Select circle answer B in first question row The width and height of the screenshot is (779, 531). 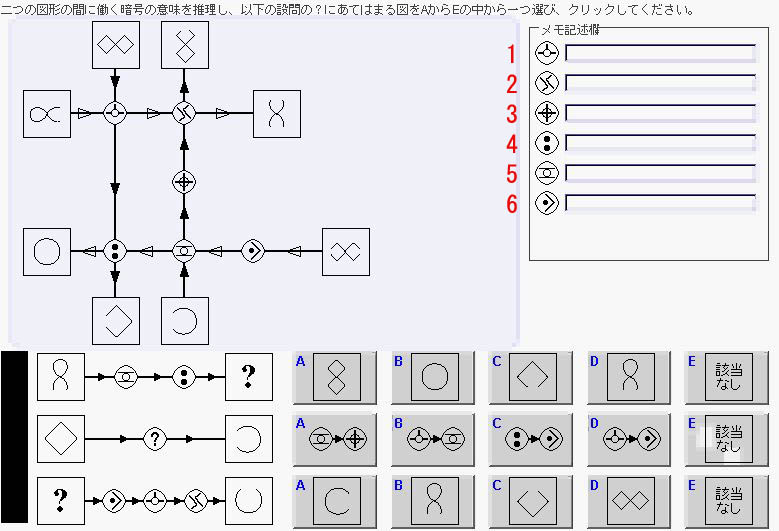pos(434,376)
